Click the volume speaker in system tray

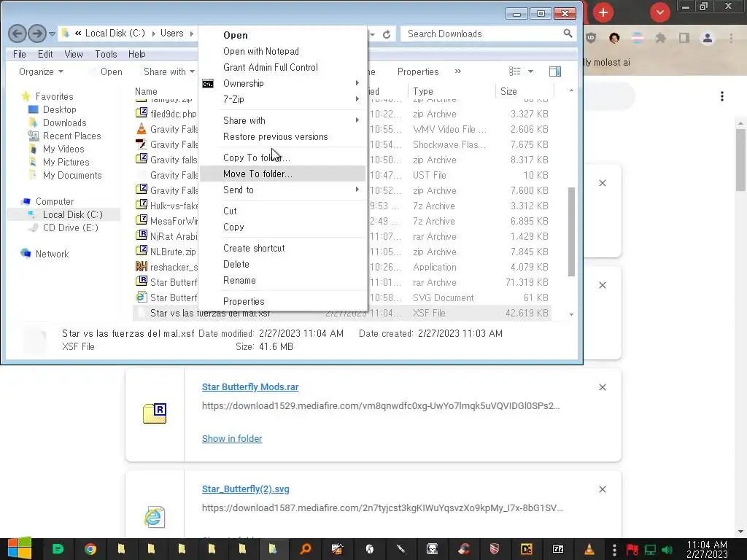[x=667, y=550]
